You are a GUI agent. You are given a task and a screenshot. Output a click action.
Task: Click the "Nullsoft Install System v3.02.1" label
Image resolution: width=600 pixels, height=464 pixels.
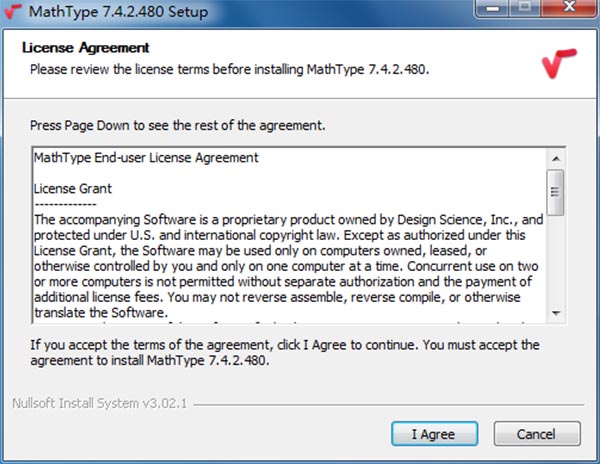coord(99,404)
